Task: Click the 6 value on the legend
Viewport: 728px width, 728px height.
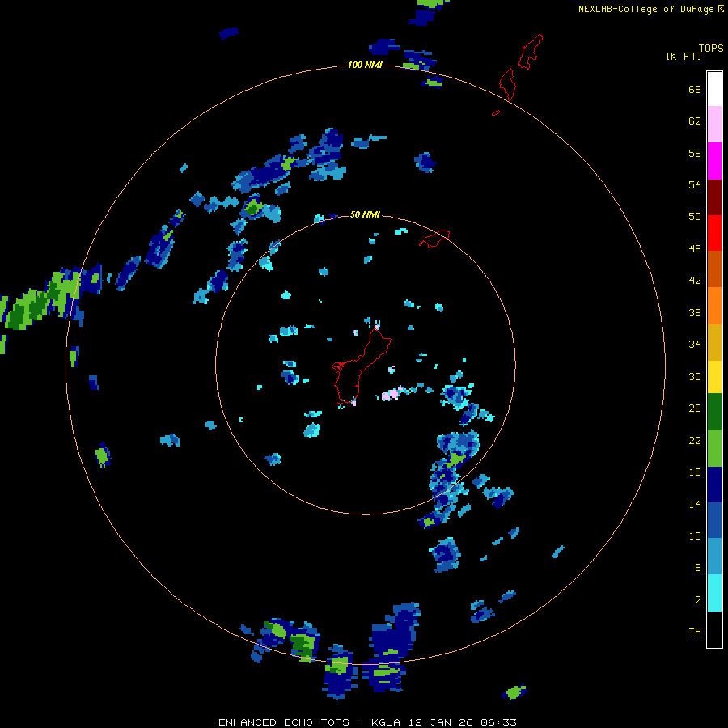Action: [698, 567]
